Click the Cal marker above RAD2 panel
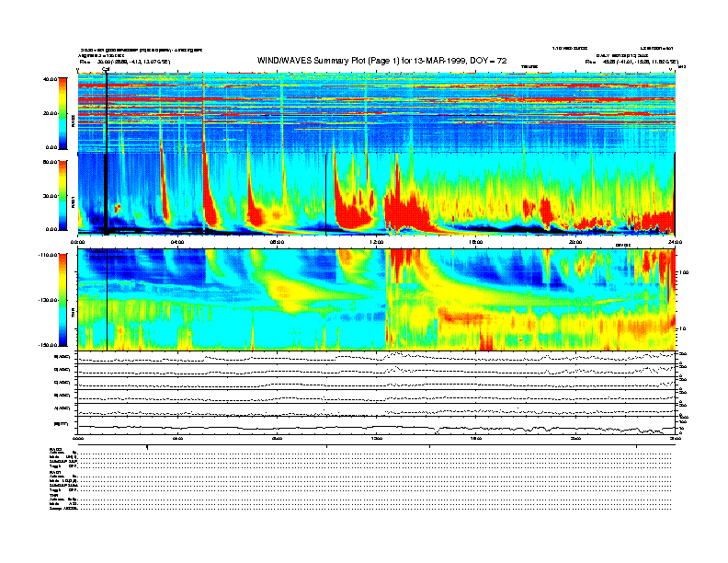 (106, 70)
